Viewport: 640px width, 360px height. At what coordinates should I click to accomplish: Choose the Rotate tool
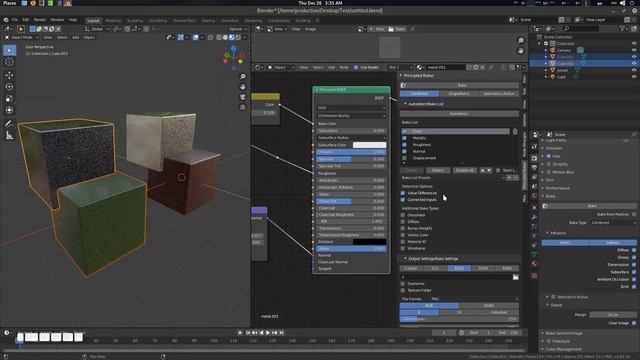pyautogui.click(x=9, y=87)
